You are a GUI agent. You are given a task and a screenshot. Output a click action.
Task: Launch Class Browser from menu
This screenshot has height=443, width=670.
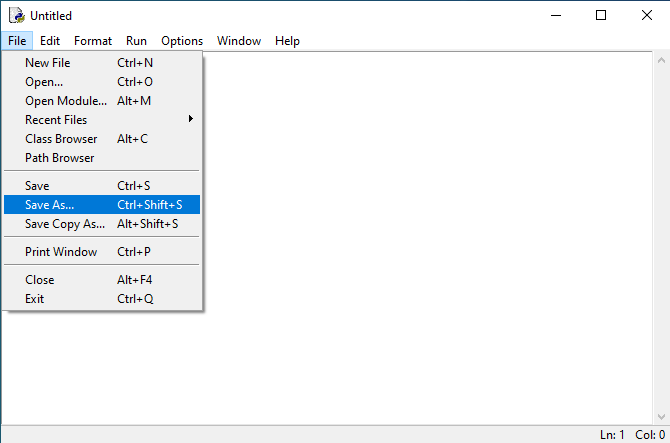102,139
